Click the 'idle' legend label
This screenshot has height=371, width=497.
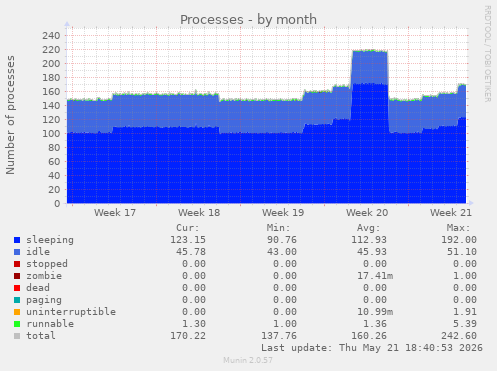tap(38, 252)
